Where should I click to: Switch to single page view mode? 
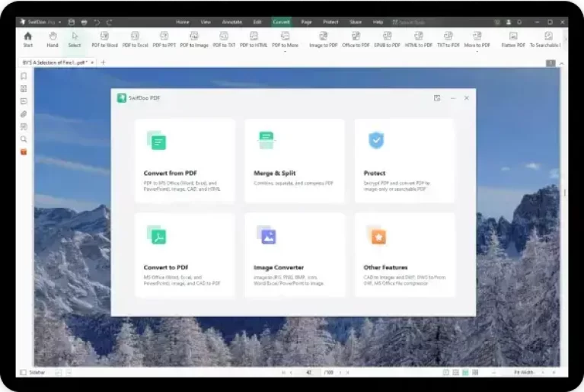(x=445, y=372)
